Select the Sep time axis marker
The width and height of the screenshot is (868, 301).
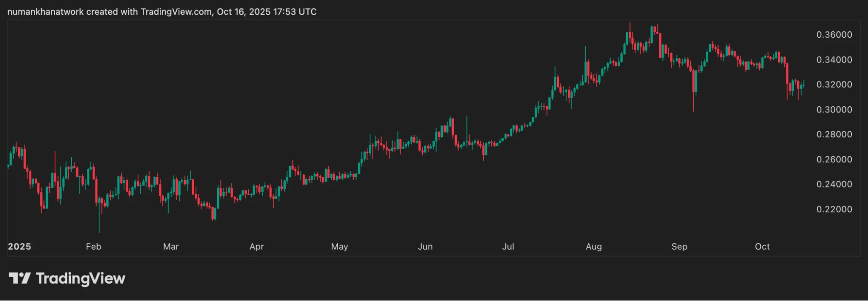pos(679,246)
